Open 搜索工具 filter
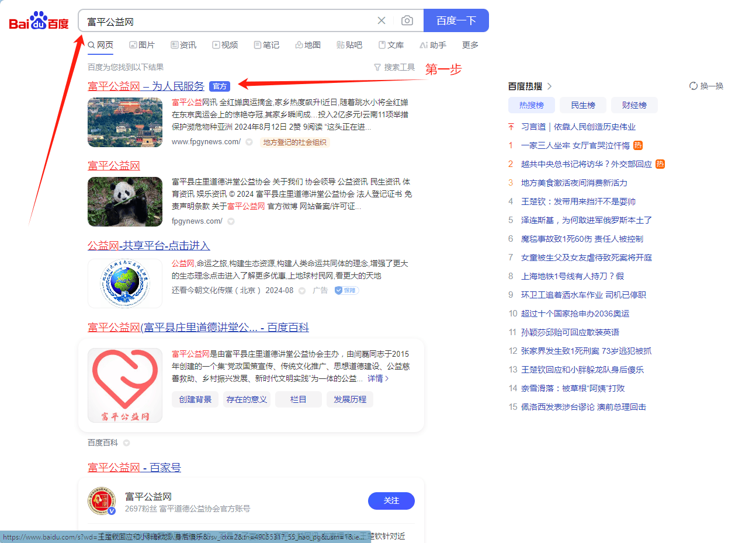Viewport: 756px width, 543px height. tap(394, 67)
